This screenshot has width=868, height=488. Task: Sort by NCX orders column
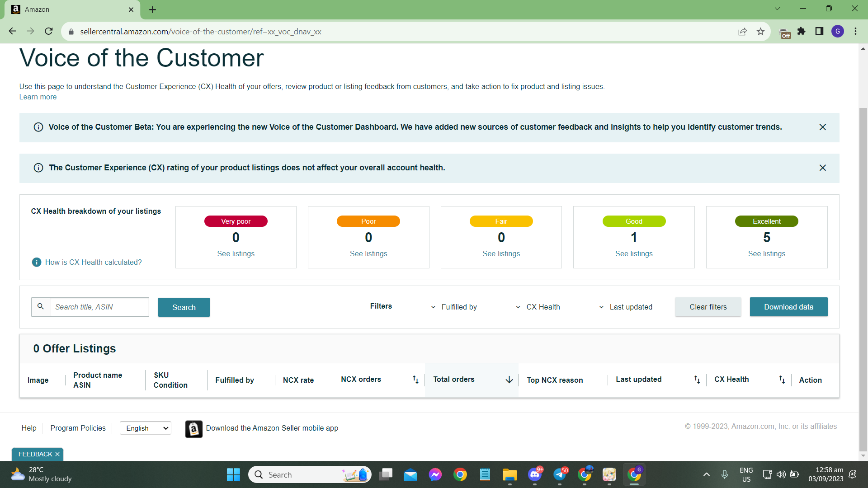click(415, 380)
